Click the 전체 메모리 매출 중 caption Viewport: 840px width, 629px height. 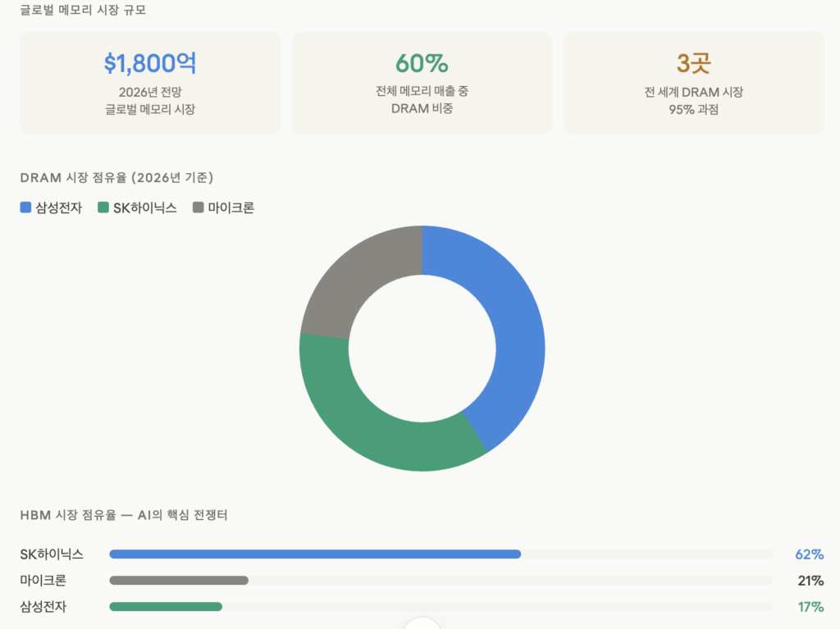click(422, 91)
